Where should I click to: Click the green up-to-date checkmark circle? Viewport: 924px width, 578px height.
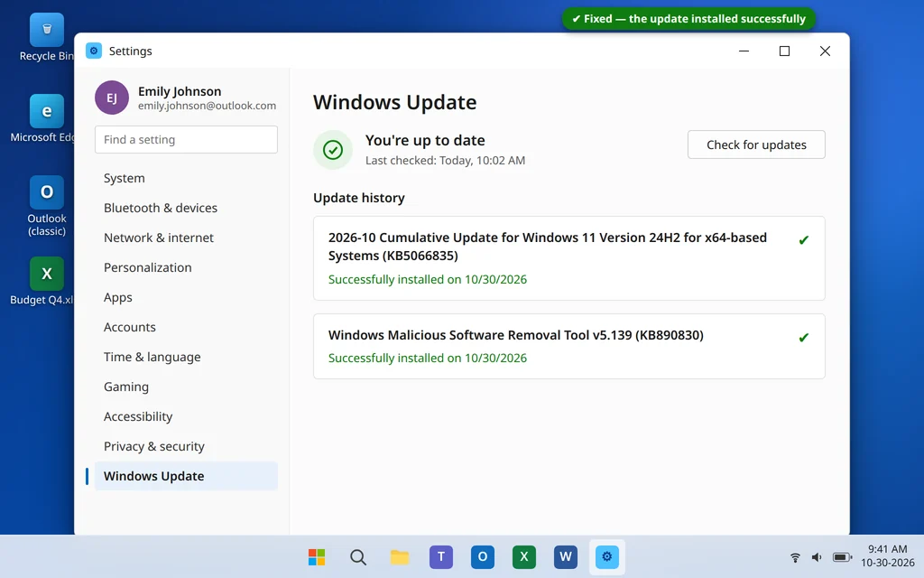point(333,150)
